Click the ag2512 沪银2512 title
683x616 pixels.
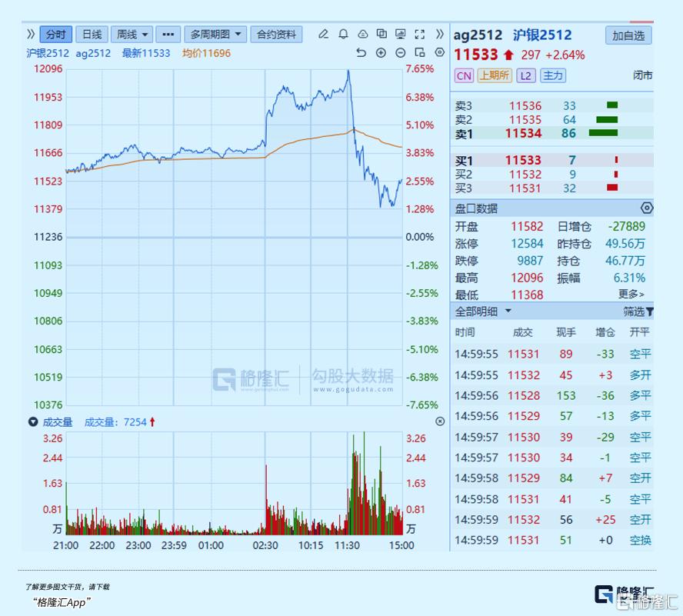pyautogui.click(x=513, y=35)
